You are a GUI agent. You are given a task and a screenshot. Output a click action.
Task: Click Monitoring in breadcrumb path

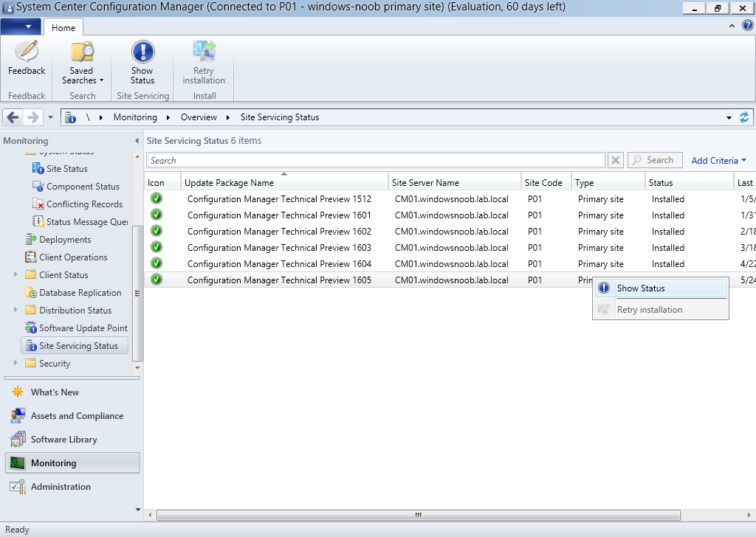(x=135, y=117)
